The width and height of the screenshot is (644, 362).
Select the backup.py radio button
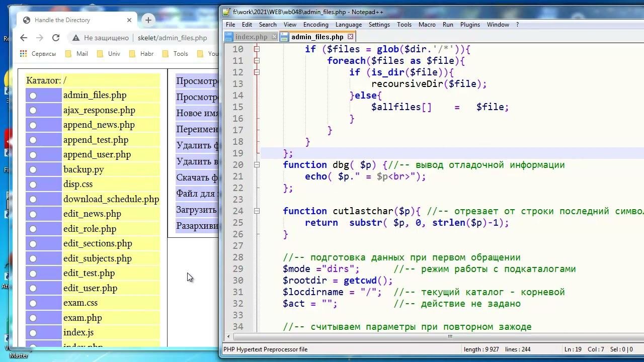33,170
